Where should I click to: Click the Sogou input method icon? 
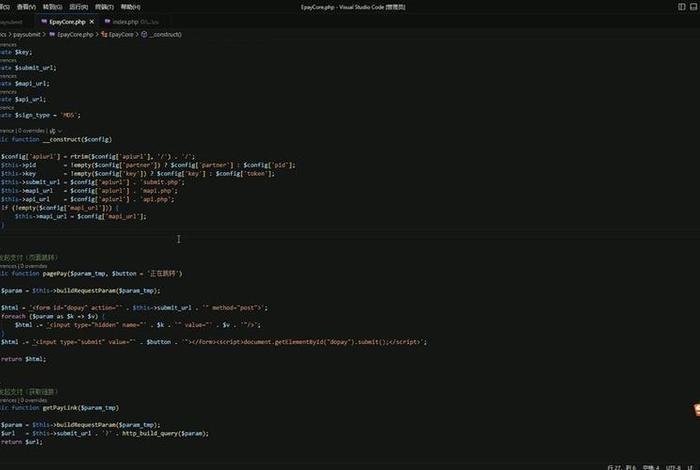696,410
